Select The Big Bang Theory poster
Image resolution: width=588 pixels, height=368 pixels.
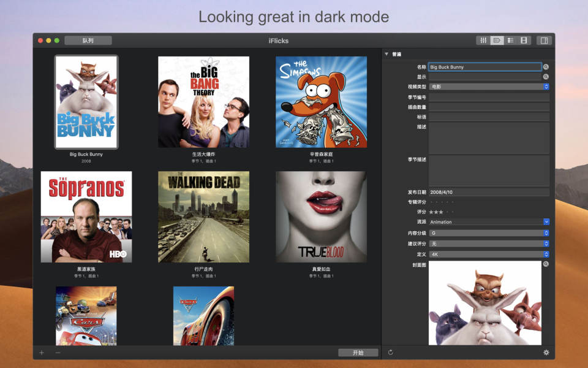(x=203, y=102)
